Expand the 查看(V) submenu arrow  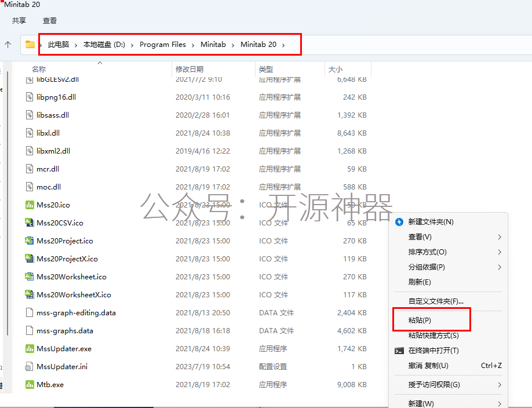500,237
